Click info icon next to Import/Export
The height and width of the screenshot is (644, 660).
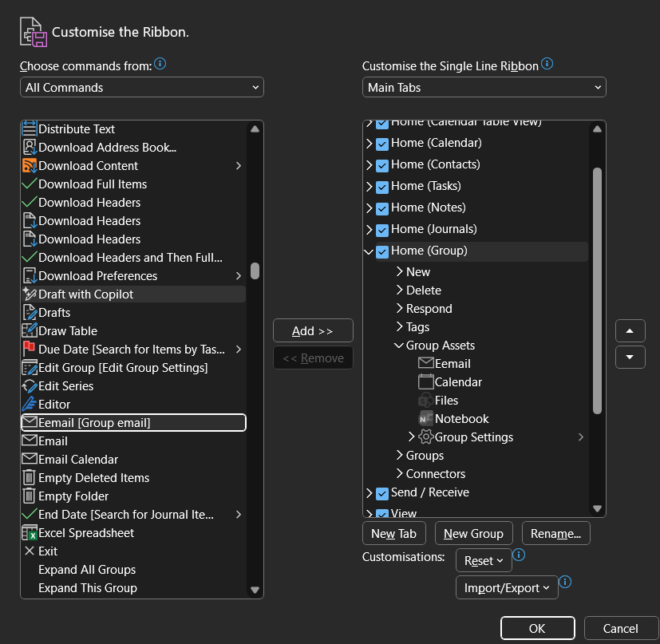click(x=565, y=582)
